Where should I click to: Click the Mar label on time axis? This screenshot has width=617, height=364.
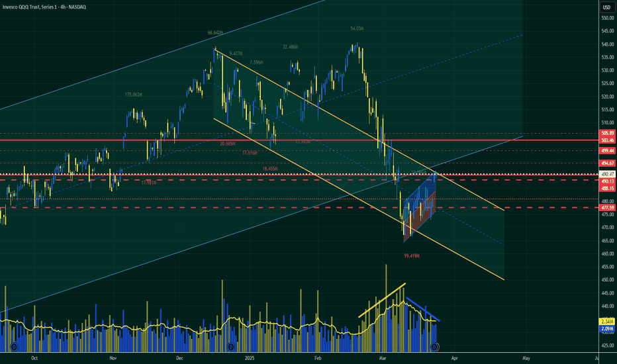point(383,358)
